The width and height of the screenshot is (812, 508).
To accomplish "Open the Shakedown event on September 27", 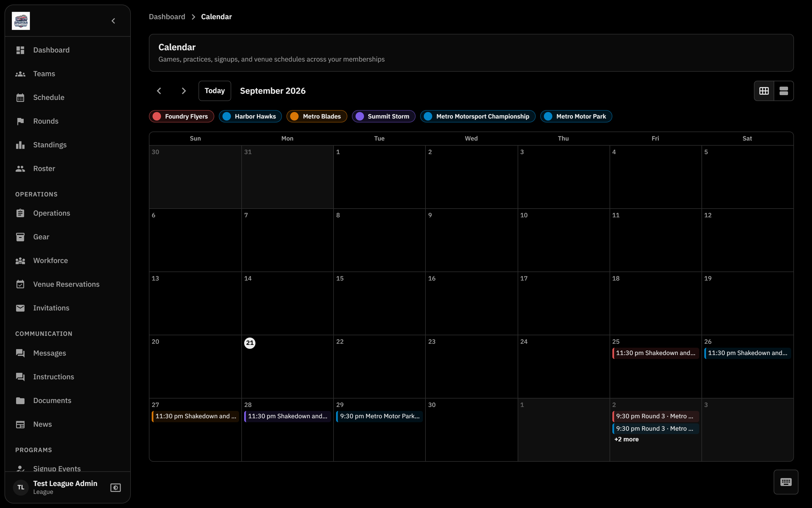I will coord(195,416).
